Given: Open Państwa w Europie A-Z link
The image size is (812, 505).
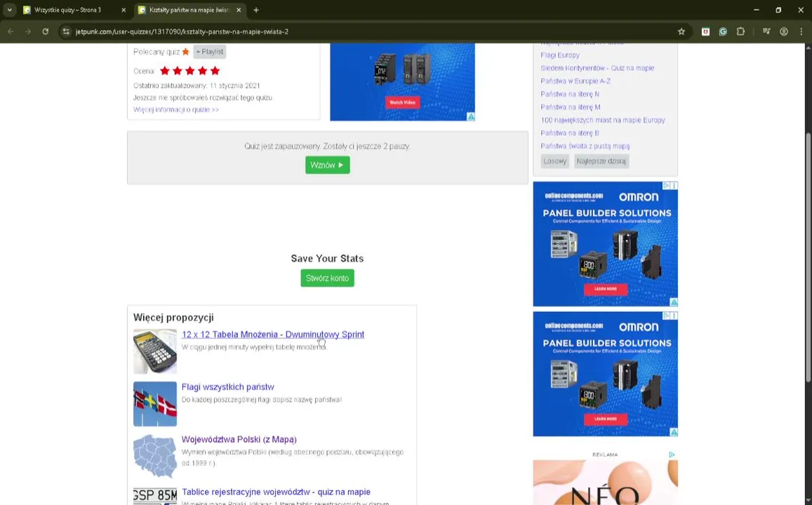Looking at the screenshot, I should tap(575, 81).
